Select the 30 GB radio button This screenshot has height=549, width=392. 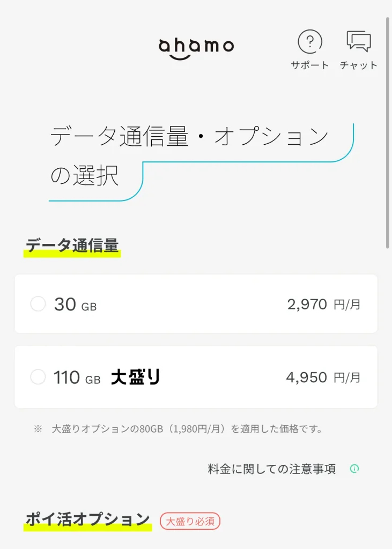coord(38,305)
